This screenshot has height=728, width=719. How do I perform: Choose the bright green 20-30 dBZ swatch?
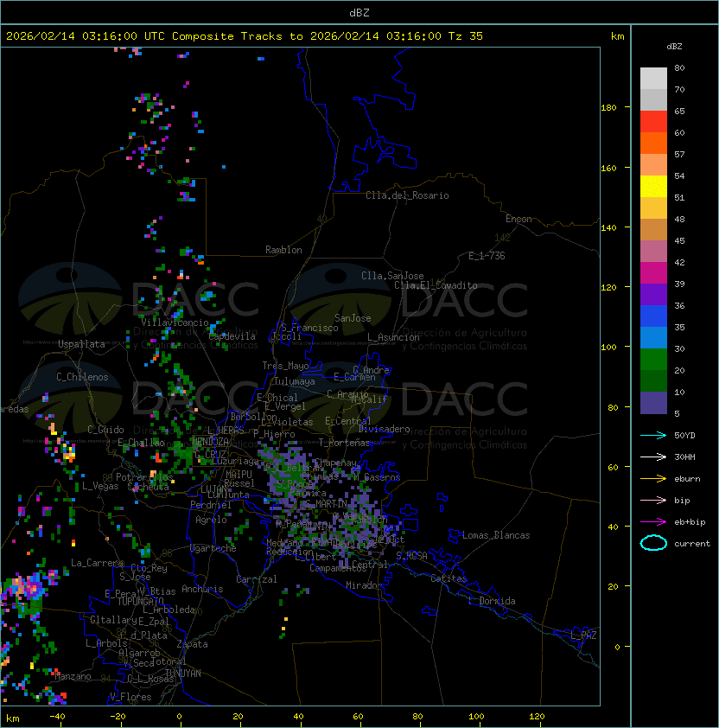pyautogui.click(x=653, y=360)
